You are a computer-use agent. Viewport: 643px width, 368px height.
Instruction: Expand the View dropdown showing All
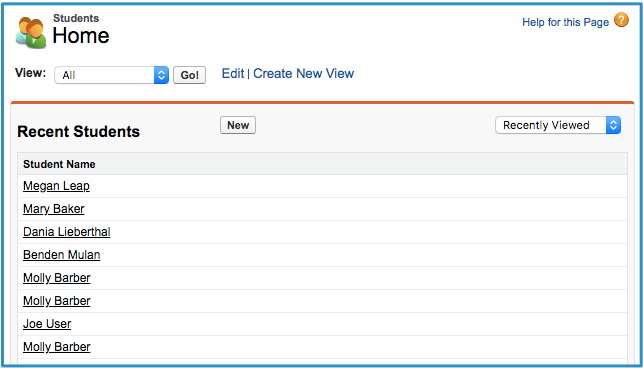point(111,75)
